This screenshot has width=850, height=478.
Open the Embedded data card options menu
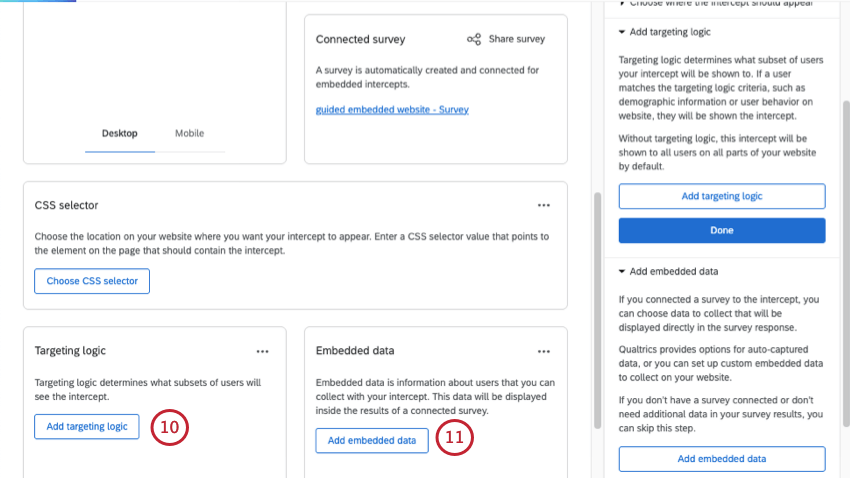pyautogui.click(x=544, y=351)
